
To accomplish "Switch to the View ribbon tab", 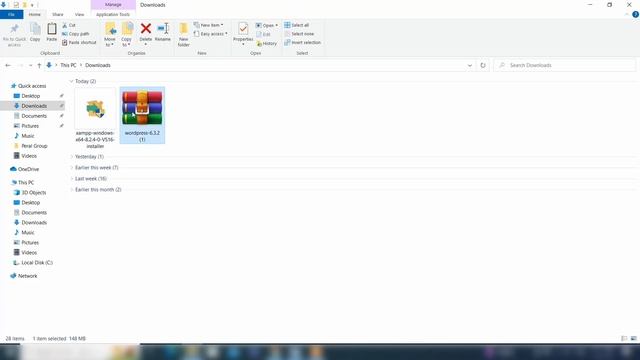I will coord(79,15).
